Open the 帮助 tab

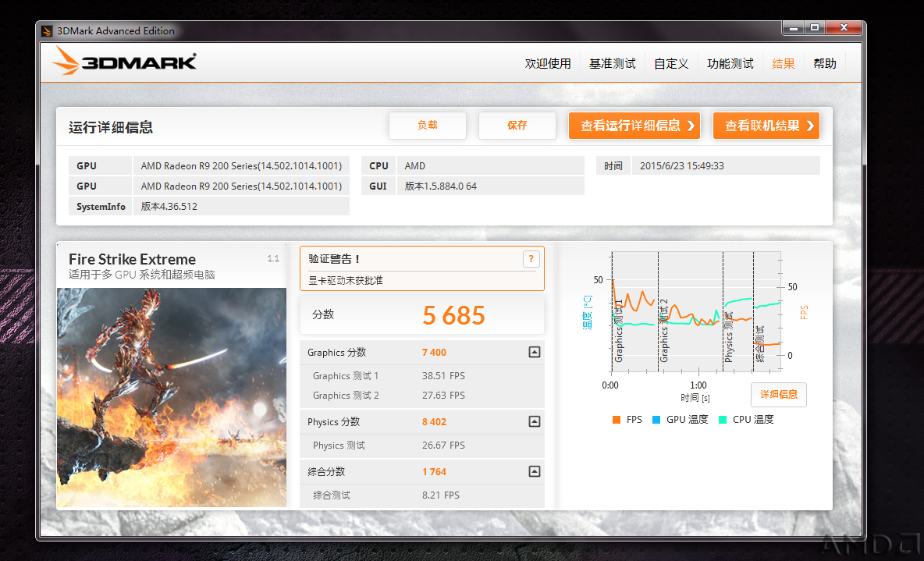(825, 64)
